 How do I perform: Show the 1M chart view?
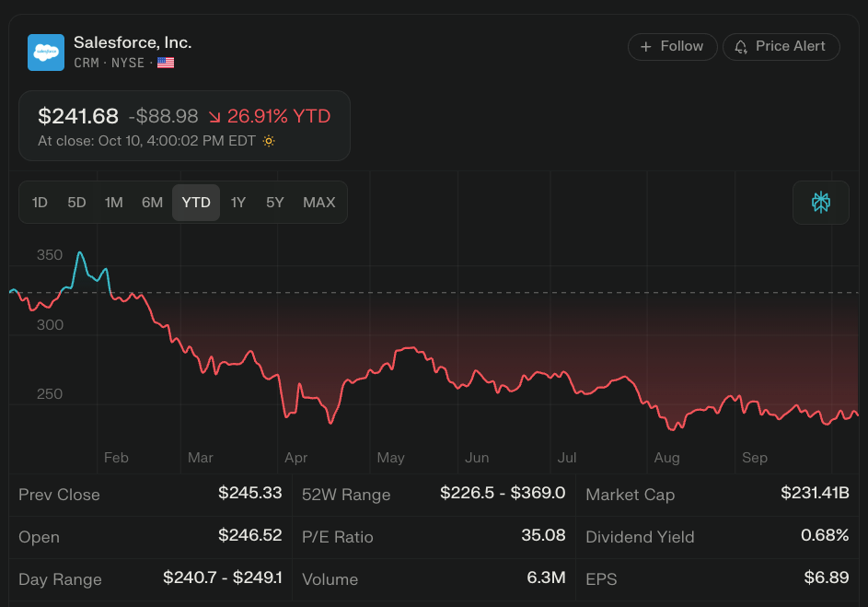click(114, 203)
